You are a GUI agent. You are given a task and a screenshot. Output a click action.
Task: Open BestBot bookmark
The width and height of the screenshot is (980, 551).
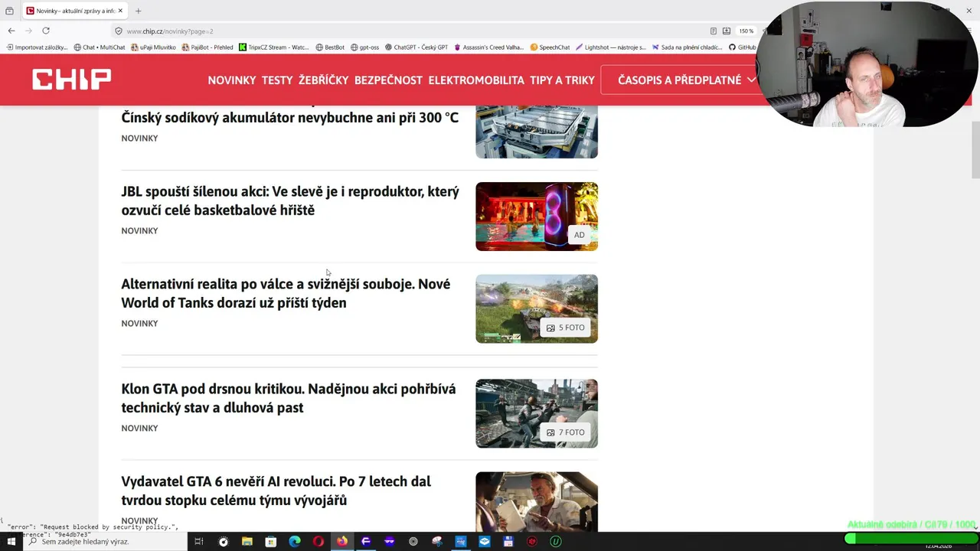point(330,47)
